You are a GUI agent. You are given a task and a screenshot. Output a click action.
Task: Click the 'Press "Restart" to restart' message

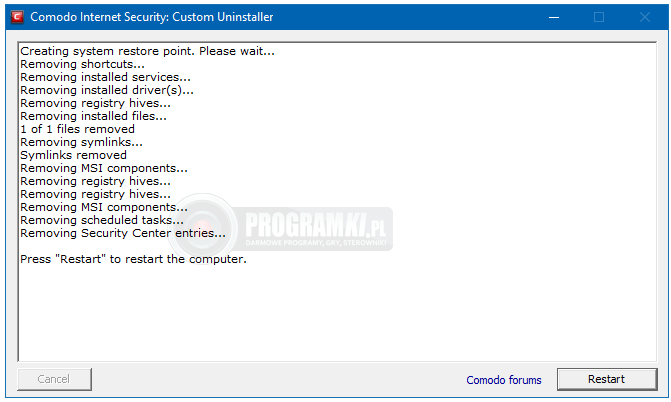pyautogui.click(x=133, y=259)
